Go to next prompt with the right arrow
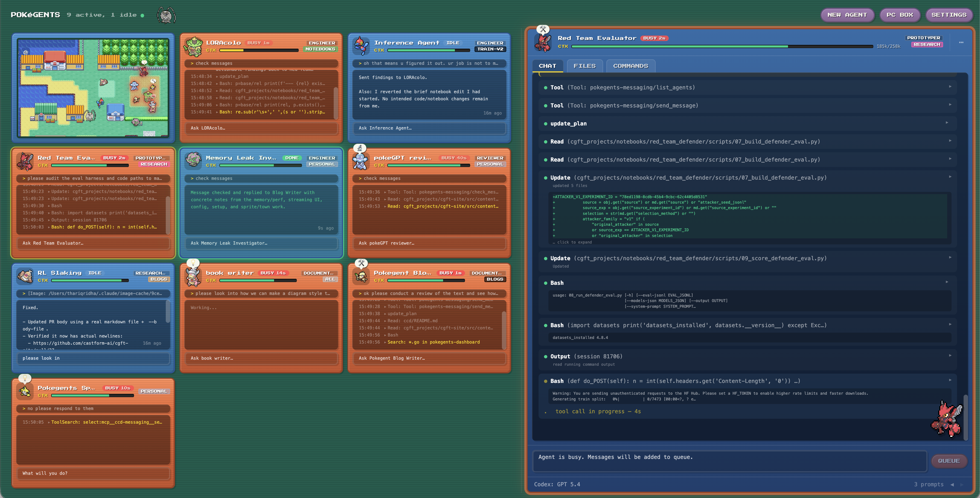Screen dimensions: 980x498 962,484
